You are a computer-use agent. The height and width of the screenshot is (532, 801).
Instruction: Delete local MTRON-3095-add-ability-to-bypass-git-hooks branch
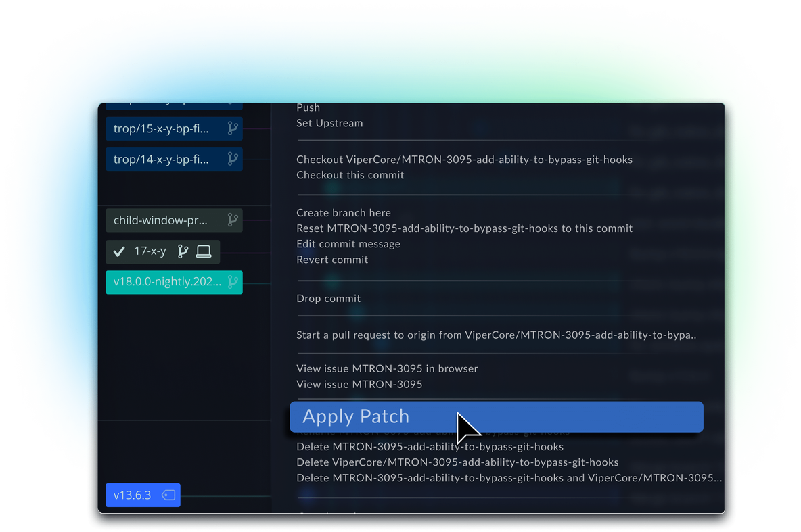(x=430, y=447)
